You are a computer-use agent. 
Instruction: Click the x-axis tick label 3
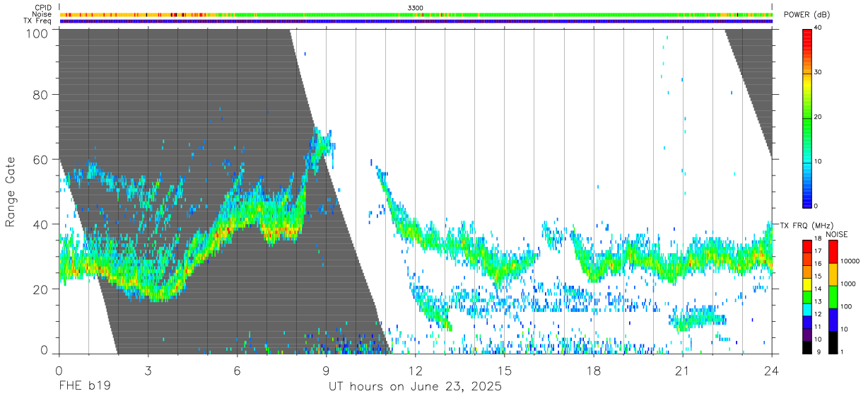pos(148,370)
